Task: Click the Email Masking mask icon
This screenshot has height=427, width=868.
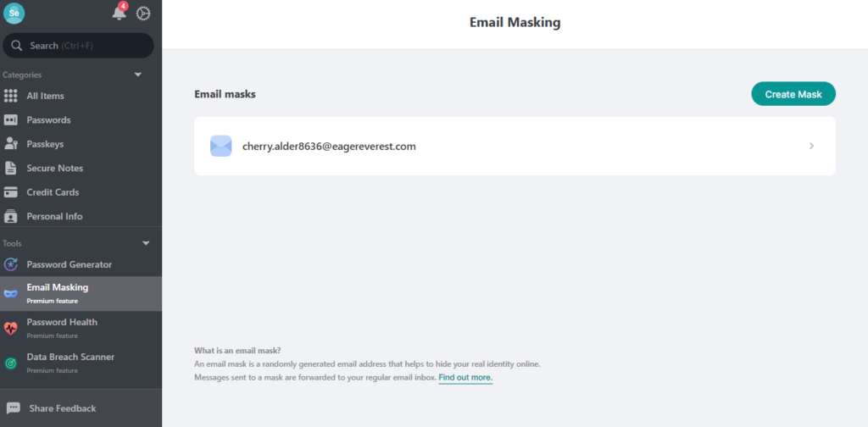Action: (x=11, y=294)
